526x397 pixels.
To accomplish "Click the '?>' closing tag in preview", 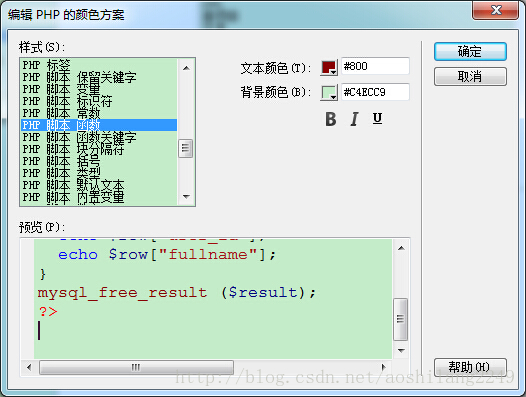I will (48, 311).
